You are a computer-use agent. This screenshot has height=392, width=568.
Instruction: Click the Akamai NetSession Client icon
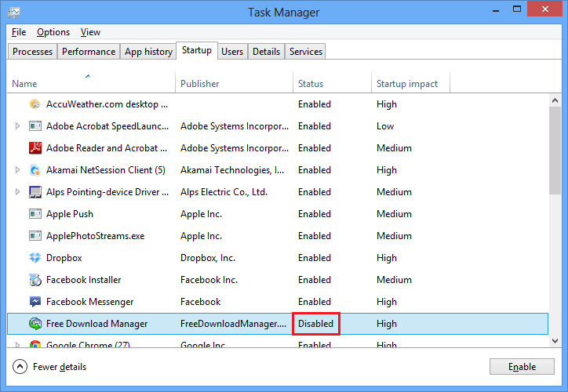tap(35, 170)
